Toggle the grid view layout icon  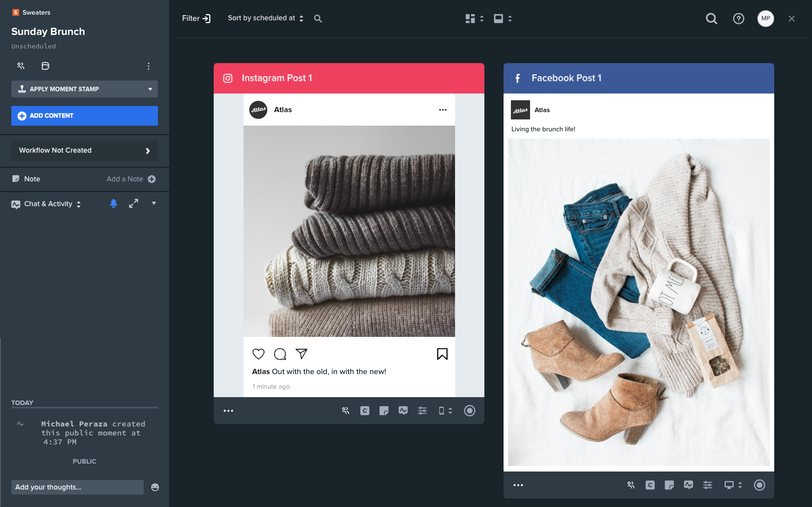(x=470, y=19)
